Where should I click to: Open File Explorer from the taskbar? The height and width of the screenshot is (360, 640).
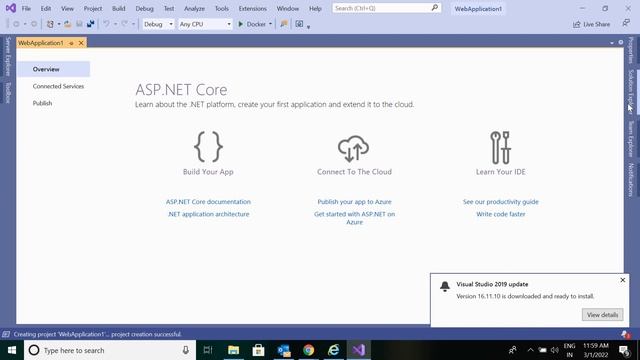[233, 350]
